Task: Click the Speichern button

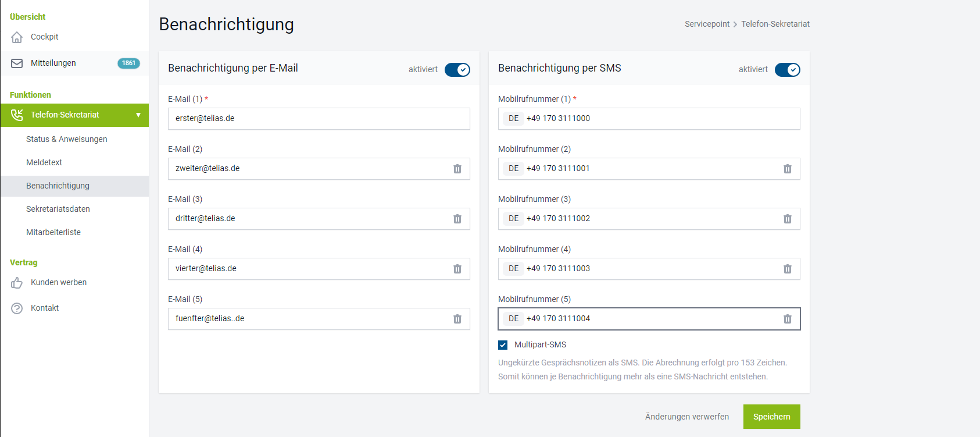Action: pyautogui.click(x=771, y=417)
